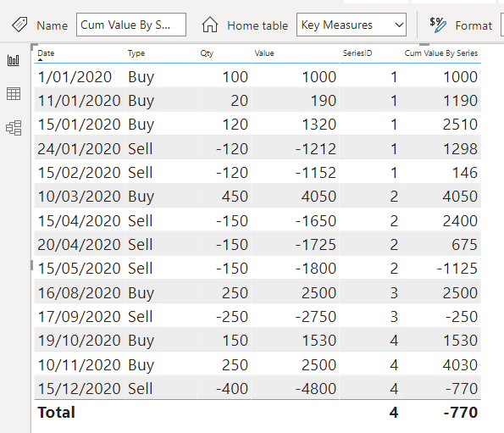Image resolution: width=504 pixels, height=433 pixels.
Task: Select the date cell 15/04/2020
Action: [79, 221]
